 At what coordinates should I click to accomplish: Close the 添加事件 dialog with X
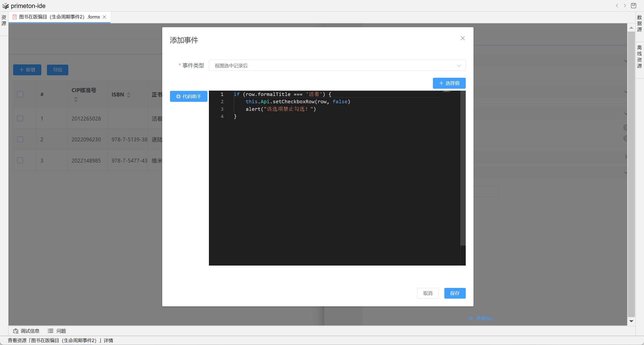pos(463,38)
